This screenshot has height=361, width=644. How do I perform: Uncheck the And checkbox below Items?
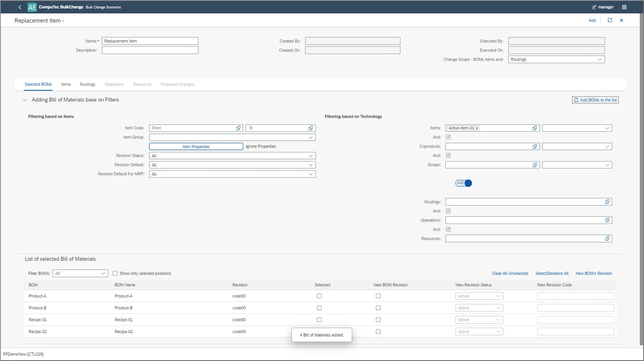(x=448, y=137)
